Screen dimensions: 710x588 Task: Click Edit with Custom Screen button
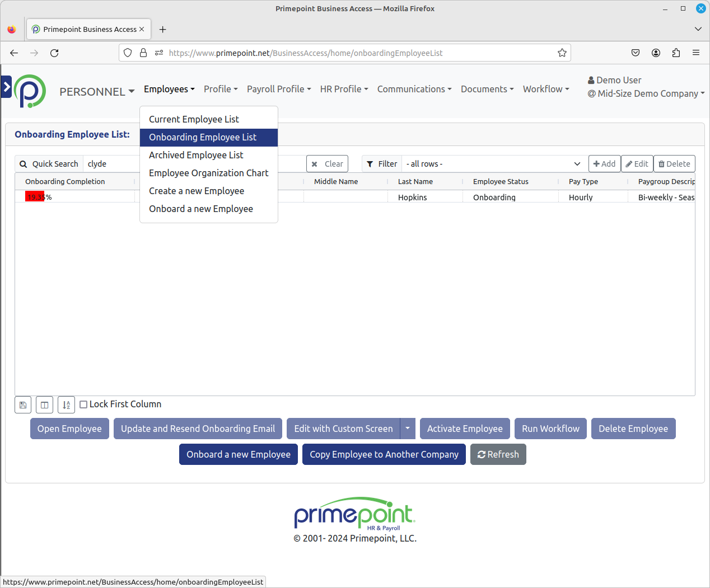point(343,429)
